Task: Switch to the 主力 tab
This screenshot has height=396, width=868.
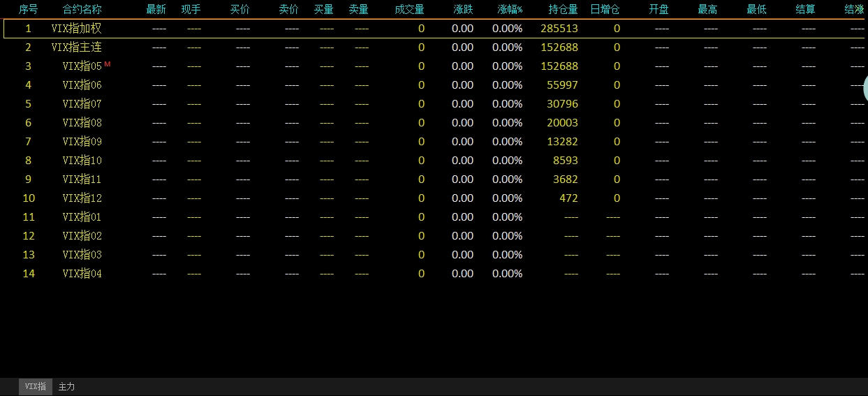Action: tap(66, 387)
